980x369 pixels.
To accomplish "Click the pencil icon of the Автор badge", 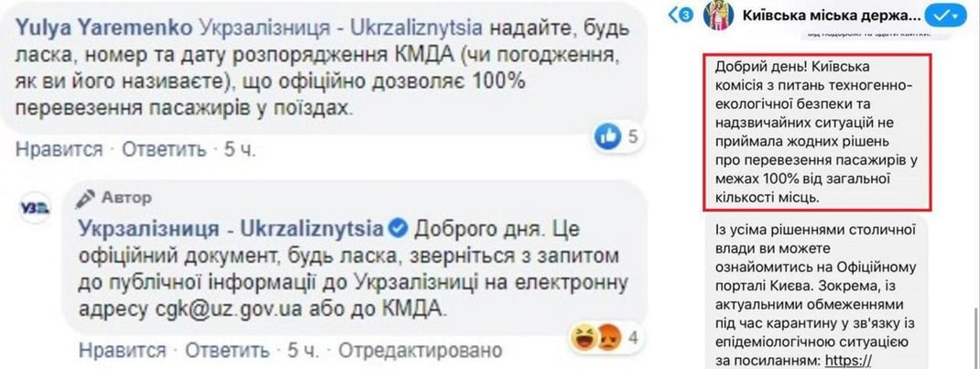I will 87,196.
